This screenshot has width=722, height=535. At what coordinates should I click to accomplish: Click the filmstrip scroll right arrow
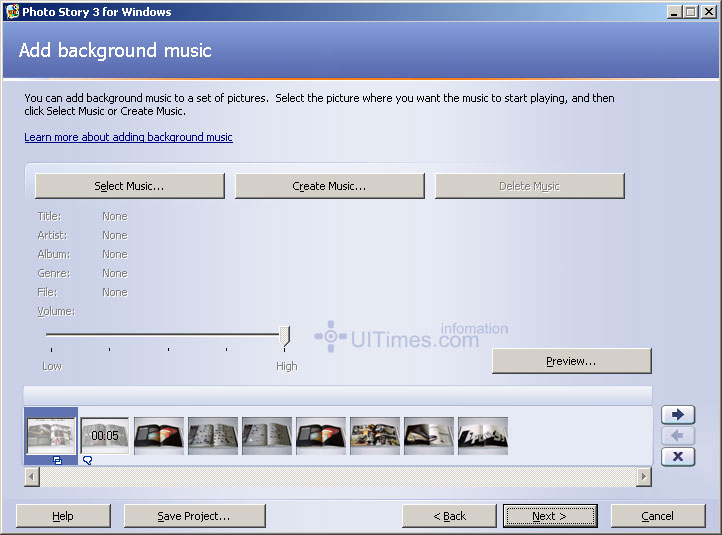(643, 477)
